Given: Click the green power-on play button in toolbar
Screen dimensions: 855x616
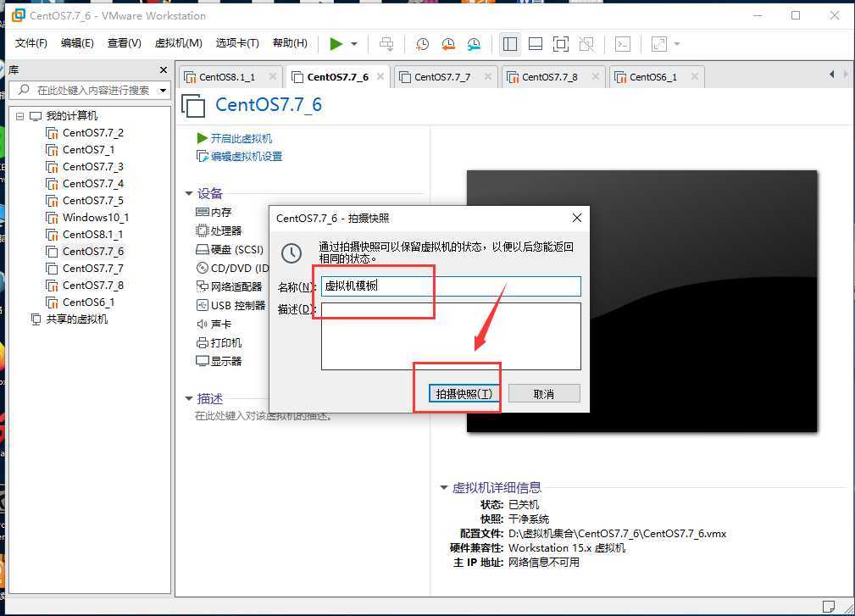Looking at the screenshot, I should pyautogui.click(x=336, y=44).
